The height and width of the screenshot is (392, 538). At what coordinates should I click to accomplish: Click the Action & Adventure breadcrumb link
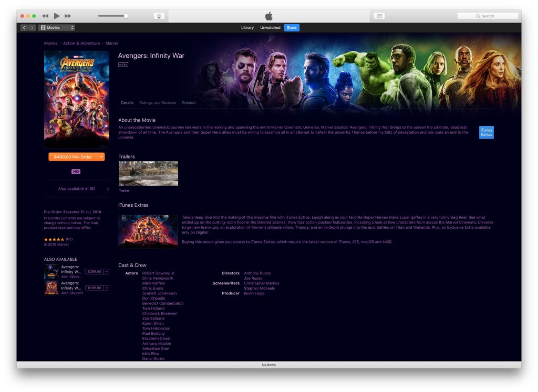coord(81,43)
